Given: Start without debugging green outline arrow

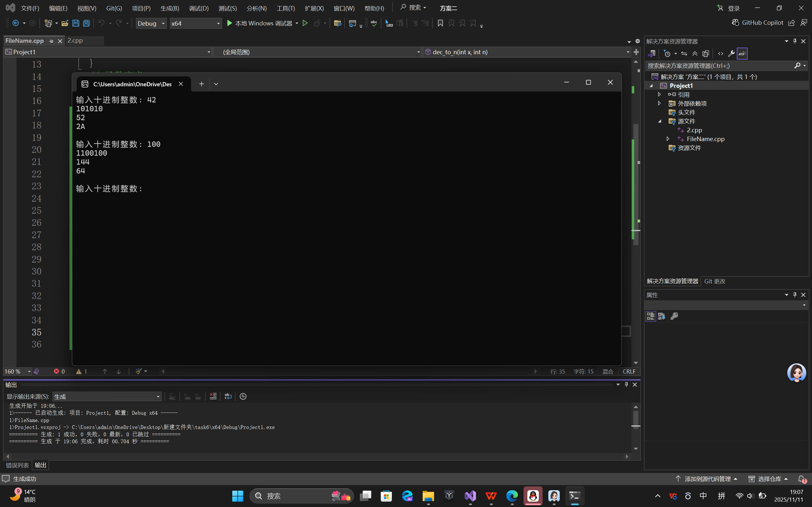Looking at the screenshot, I should point(305,23).
